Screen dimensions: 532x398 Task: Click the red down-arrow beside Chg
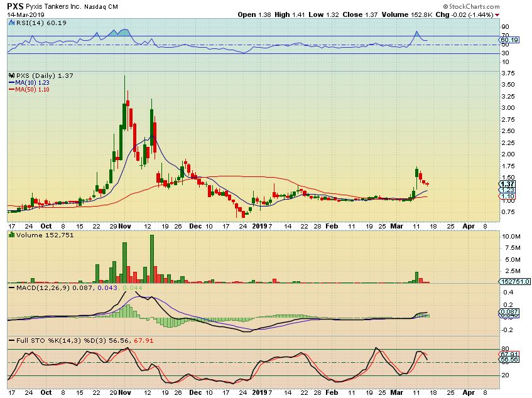click(497, 14)
